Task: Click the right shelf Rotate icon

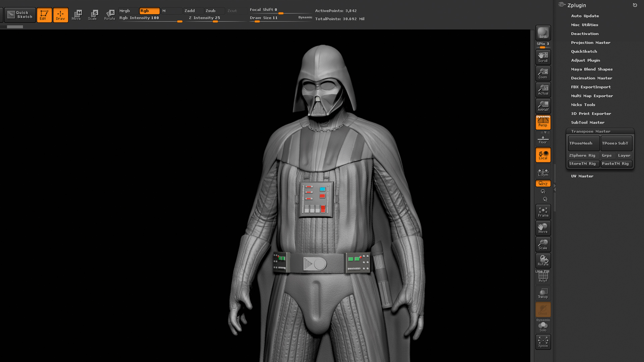Action: coord(543,260)
